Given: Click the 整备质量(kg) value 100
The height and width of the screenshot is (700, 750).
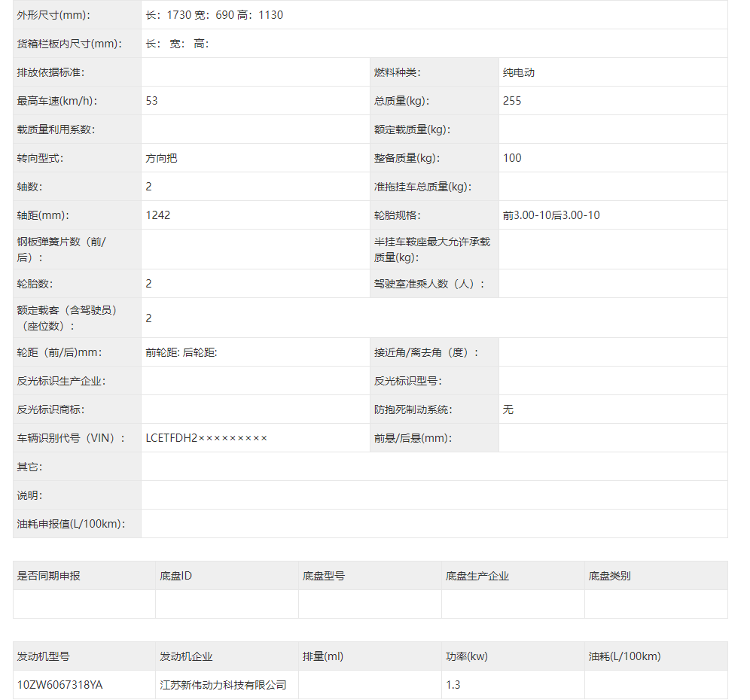Looking at the screenshot, I should 512,158.
